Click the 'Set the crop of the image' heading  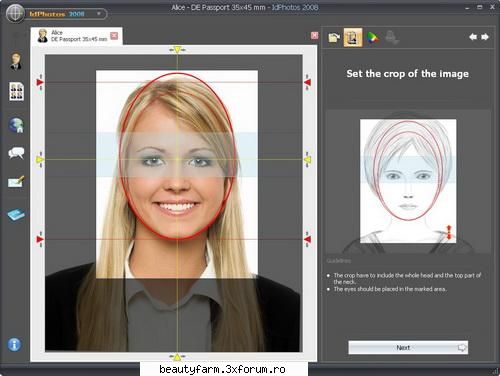[407, 74]
